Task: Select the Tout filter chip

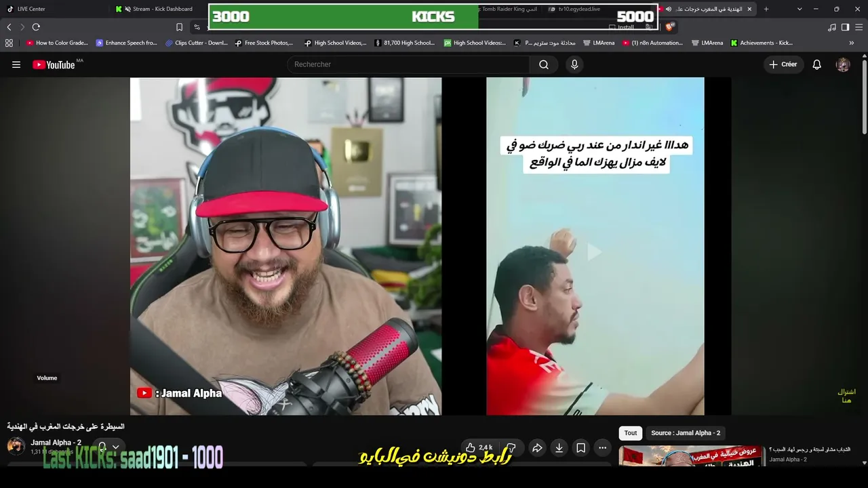Action: (631, 433)
